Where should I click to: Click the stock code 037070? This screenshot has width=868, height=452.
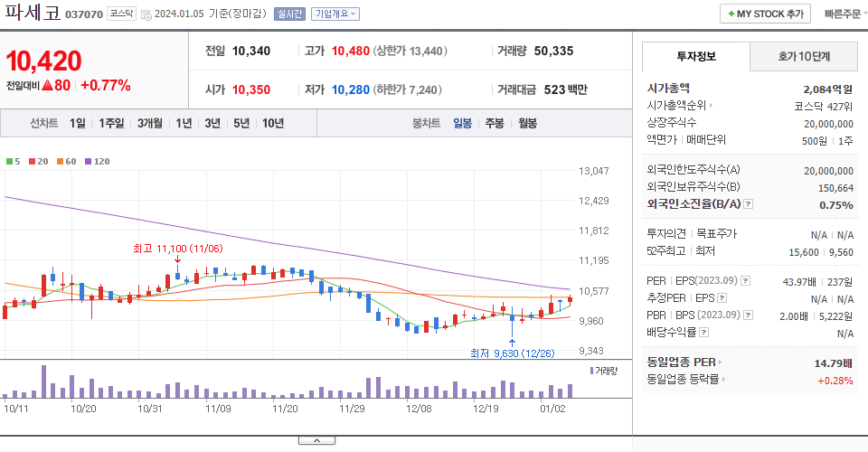[84, 14]
